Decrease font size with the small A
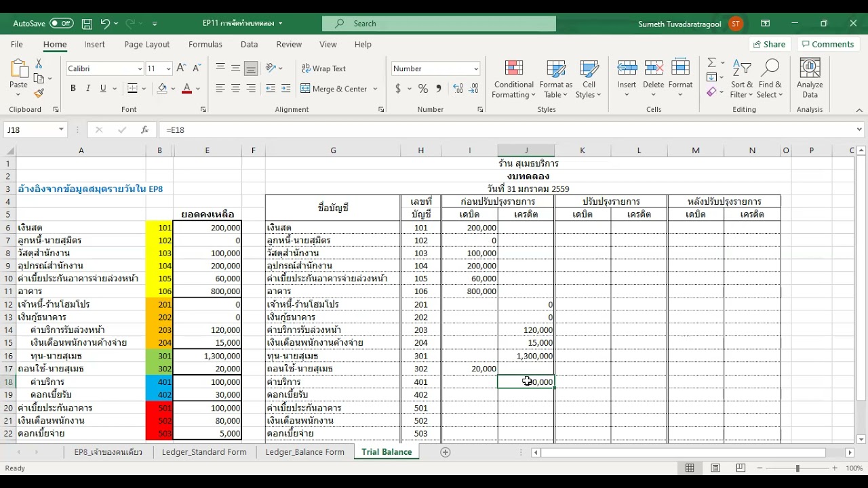 pos(197,68)
